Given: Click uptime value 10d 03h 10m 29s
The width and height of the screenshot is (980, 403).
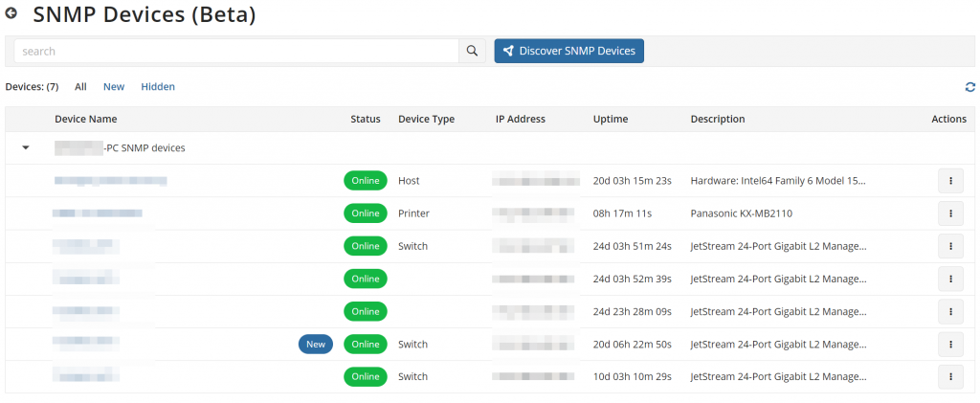Looking at the screenshot, I should click(x=632, y=377).
